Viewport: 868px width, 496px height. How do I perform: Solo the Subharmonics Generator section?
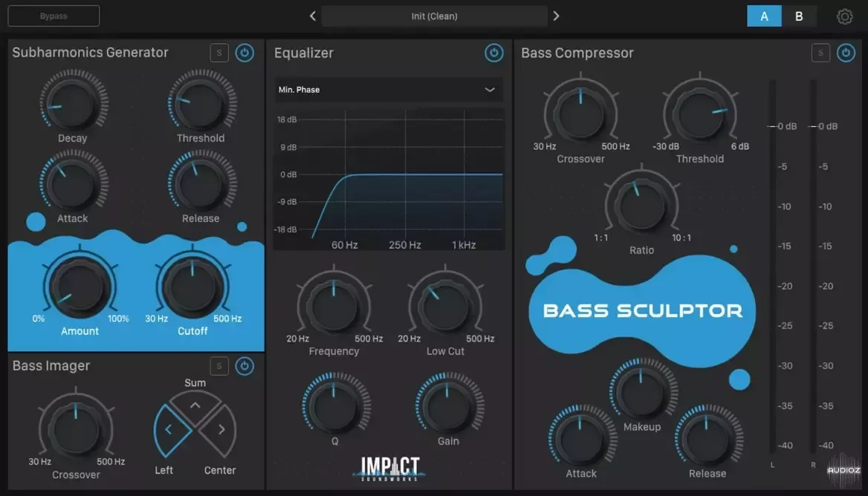pyautogui.click(x=219, y=53)
